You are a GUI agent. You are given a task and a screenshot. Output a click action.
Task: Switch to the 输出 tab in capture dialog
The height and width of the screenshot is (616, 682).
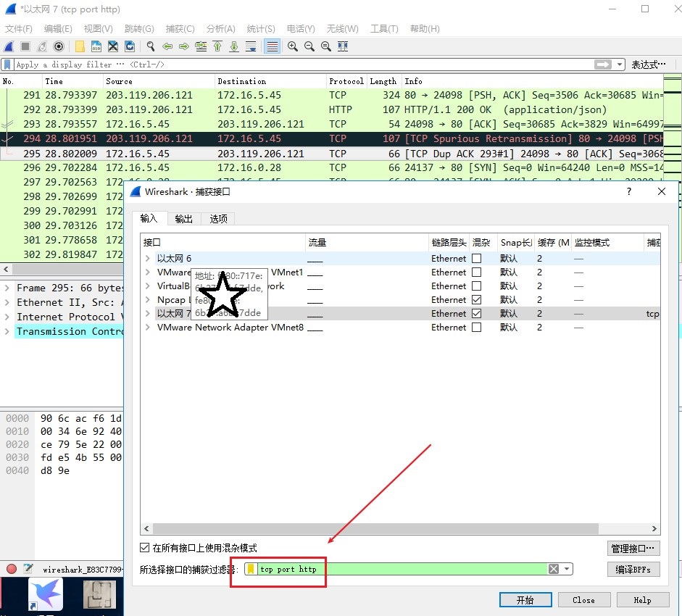[x=183, y=219]
